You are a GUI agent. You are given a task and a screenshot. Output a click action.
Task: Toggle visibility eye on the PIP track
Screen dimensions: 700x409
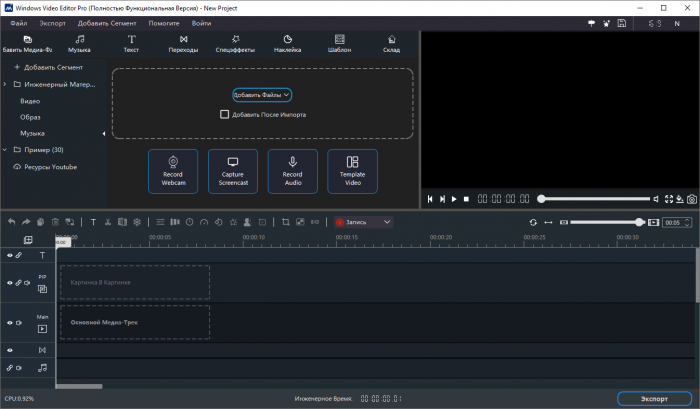(x=10, y=283)
